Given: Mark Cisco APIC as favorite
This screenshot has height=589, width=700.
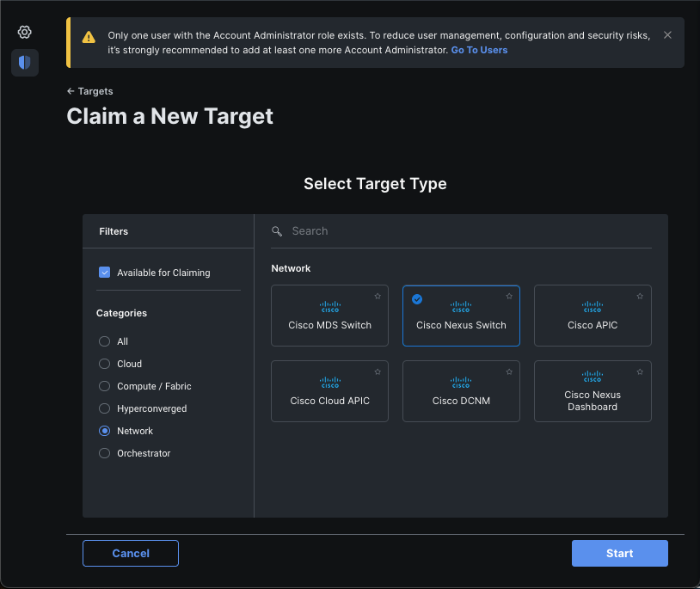Looking at the screenshot, I should (x=640, y=297).
